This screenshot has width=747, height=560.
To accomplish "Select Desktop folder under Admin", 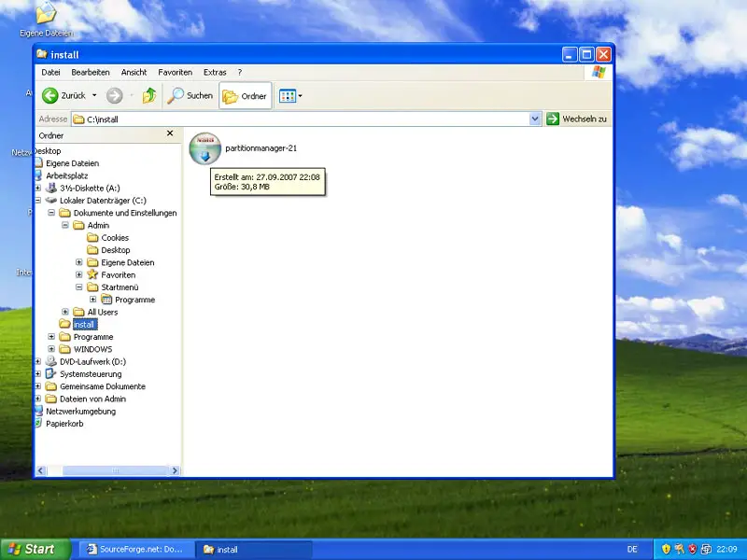I will point(115,250).
